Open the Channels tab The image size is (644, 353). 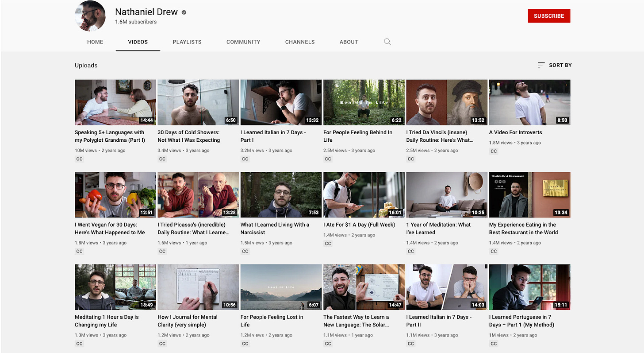click(x=300, y=42)
